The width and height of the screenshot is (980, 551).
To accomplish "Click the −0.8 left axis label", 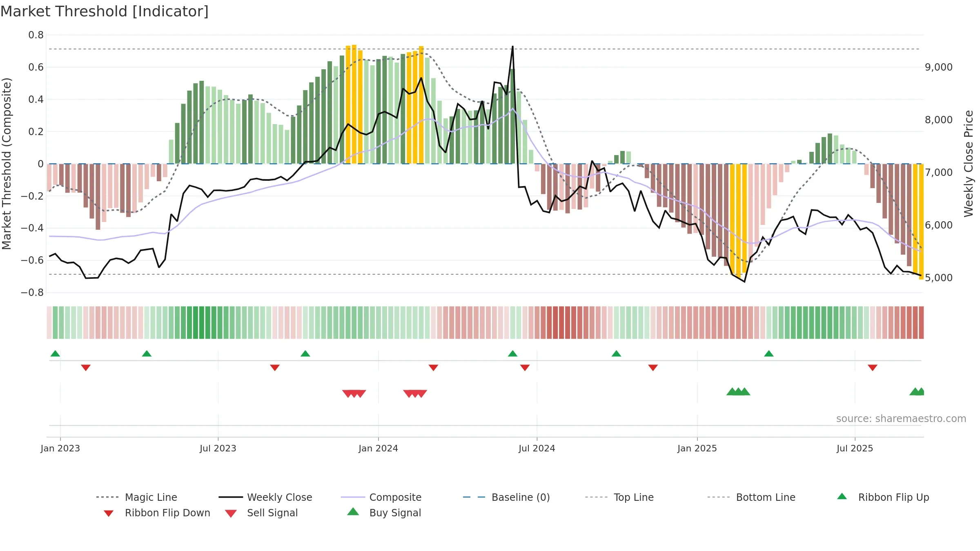I will (32, 292).
